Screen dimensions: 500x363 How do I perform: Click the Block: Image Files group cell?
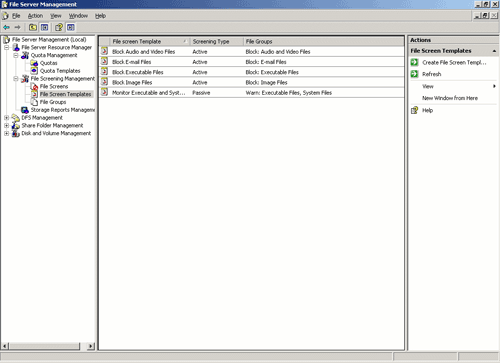[x=266, y=82]
